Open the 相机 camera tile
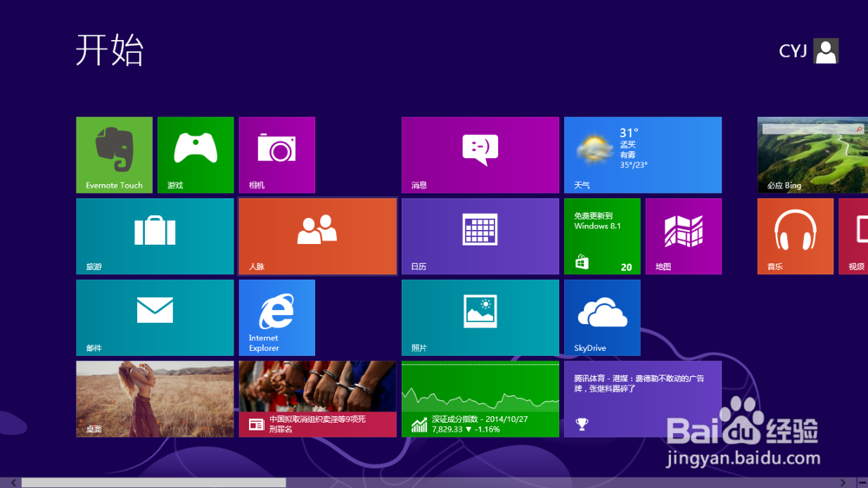 (277, 155)
